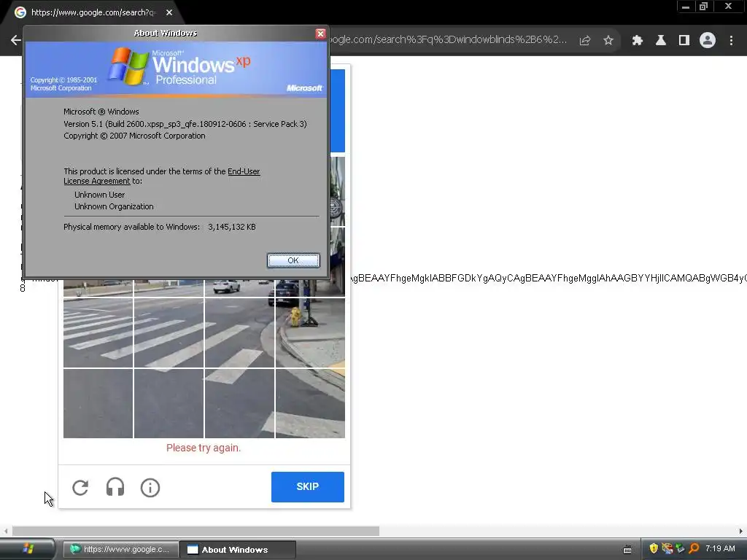
Task: Minimize the Chrome window
Action: pos(686,7)
